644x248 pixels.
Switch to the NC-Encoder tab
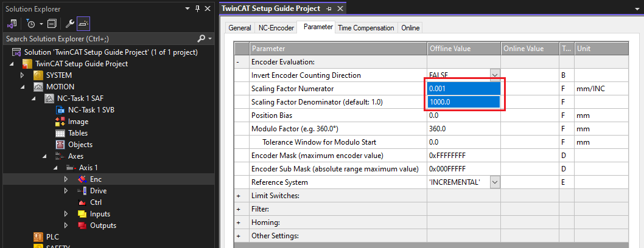(276, 28)
